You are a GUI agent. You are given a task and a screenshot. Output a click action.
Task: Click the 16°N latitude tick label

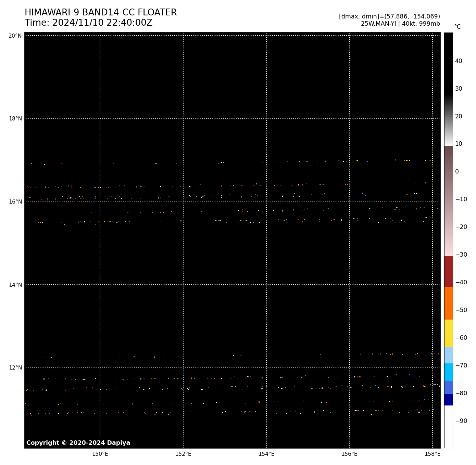(15, 202)
